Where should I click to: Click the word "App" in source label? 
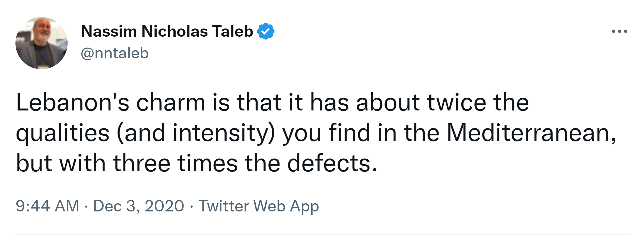pyautogui.click(x=304, y=206)
